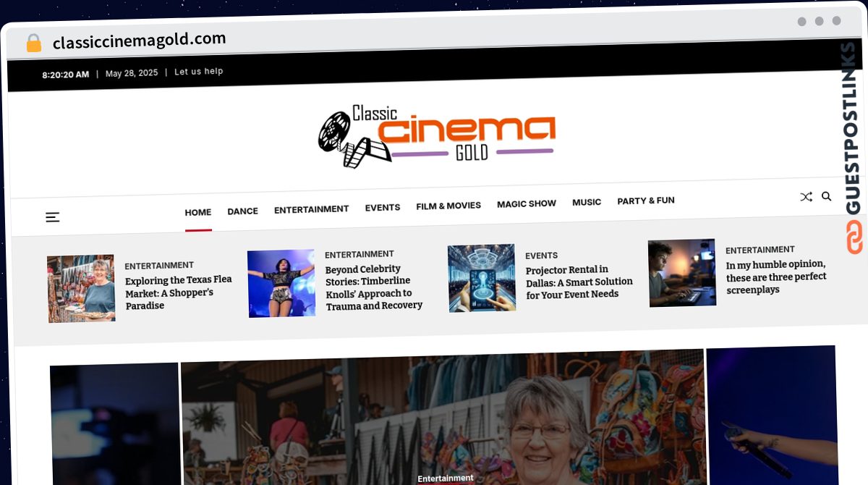Click the Let us help link
The image size is (868, 485).
pos(199,72)
